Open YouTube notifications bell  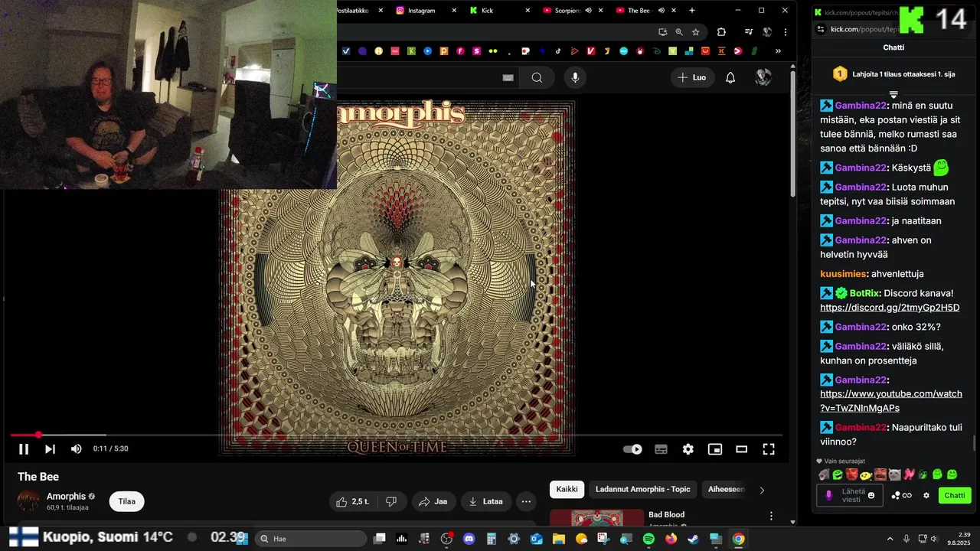tap(730, 77)
